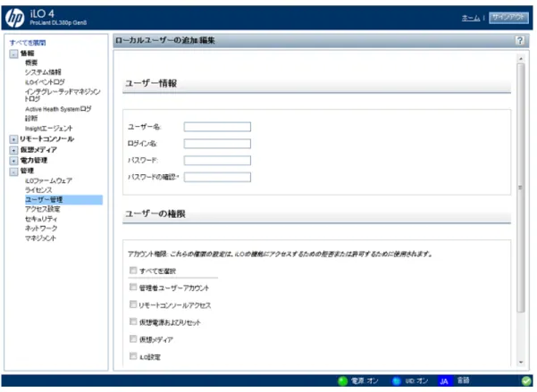The width and height of the screenshot is (537, 392).
Task: Click the HP logo icon
Action: point(14,18)
